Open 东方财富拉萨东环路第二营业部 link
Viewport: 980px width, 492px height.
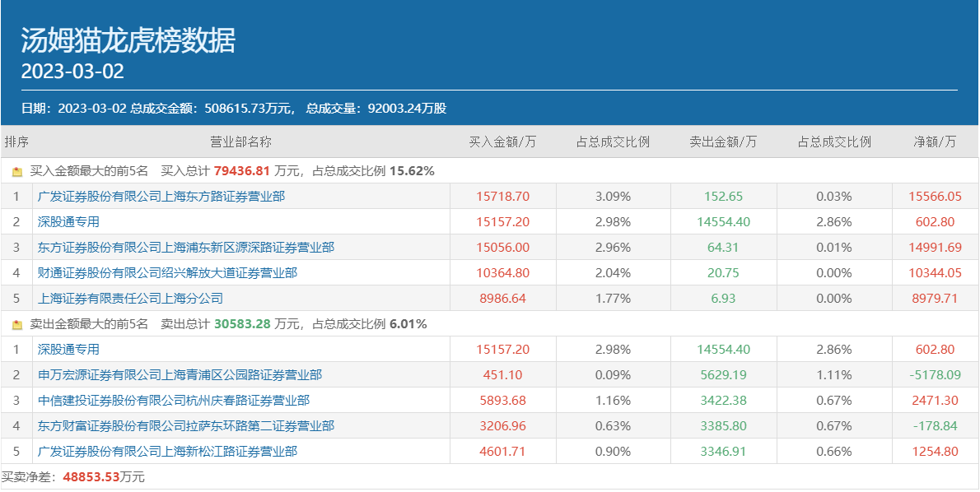(186, 426)
